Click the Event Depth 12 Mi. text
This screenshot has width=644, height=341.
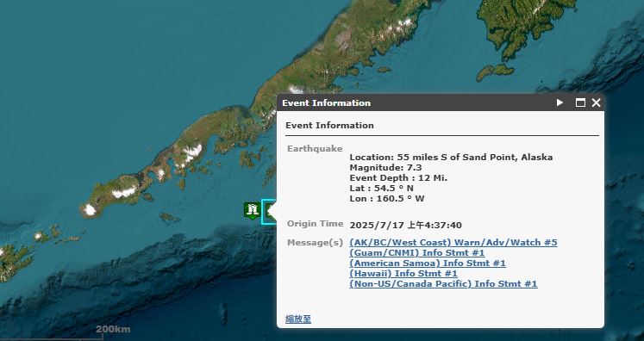point(398,178)
